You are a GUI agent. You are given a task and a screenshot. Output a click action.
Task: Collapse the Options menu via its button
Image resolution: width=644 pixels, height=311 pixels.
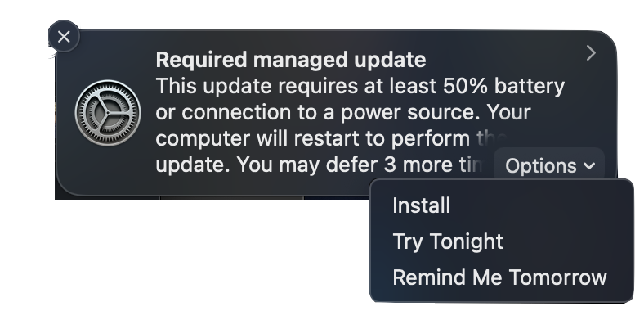coord(549,166)
